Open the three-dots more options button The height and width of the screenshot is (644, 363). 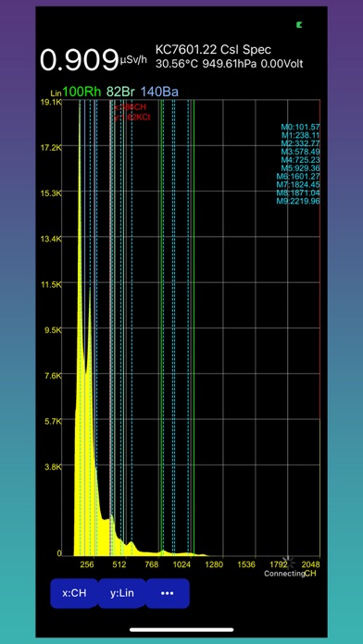[168, 593]
